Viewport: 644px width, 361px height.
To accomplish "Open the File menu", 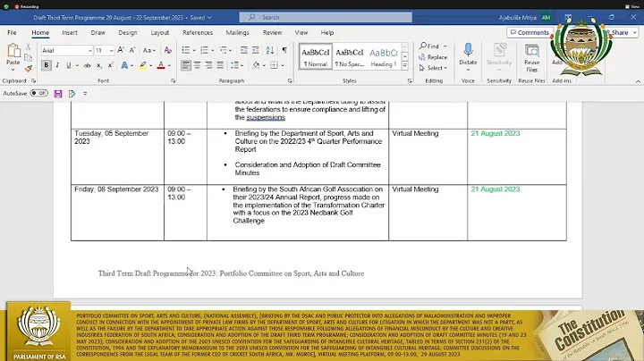I will point(12,32).
